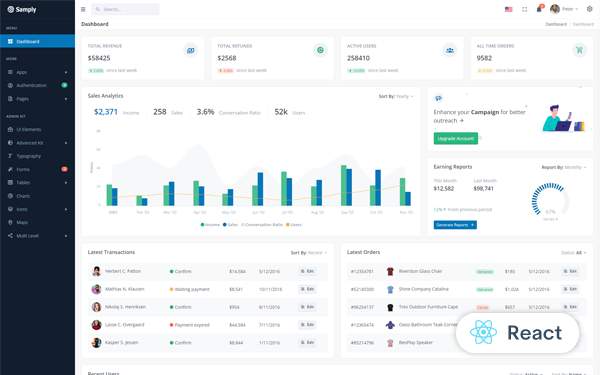Click the Active Users people icon
The image size is (600, 375).
coord(450,50)
